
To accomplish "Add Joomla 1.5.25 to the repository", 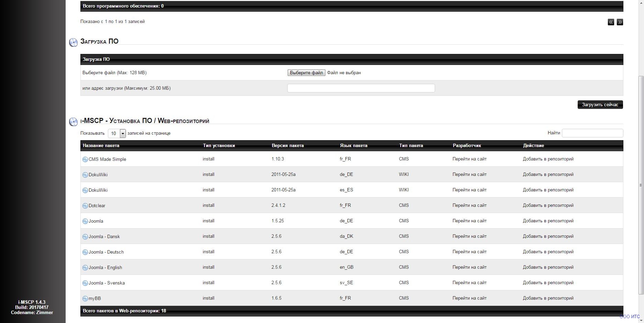I will 548,221.
